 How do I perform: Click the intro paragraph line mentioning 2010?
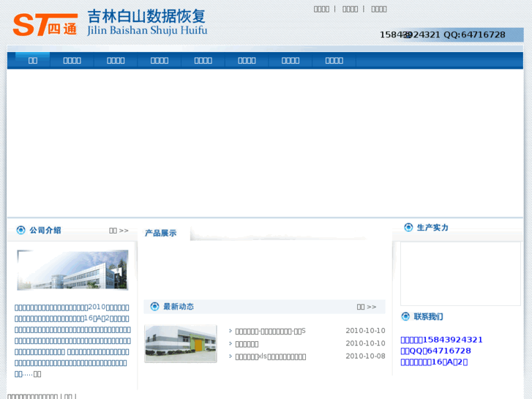click(72, 307)
